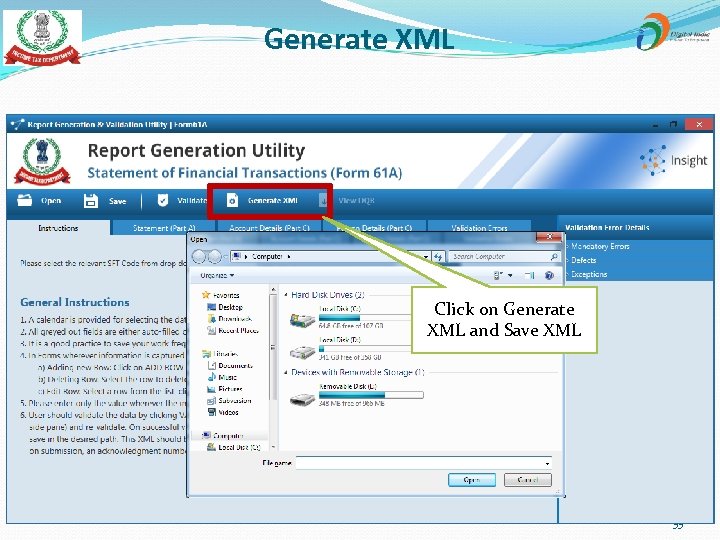Click the Open folder icon in the toolbar
This screenshot has height=540, width=720.
24,200
